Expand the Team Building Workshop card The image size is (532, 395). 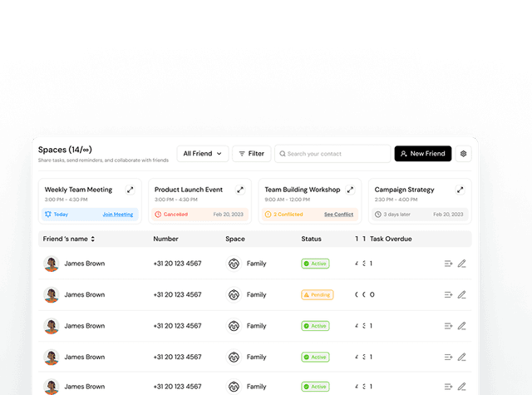coord(350,190)
